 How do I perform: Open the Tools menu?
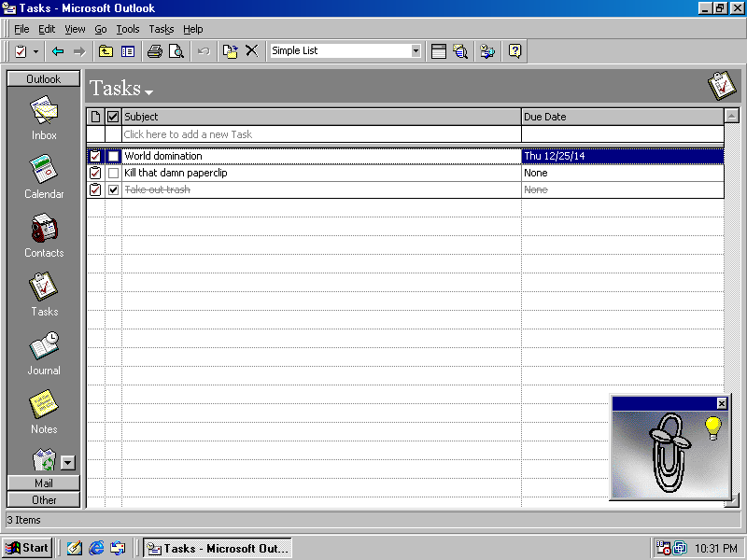tap(128, 29)
